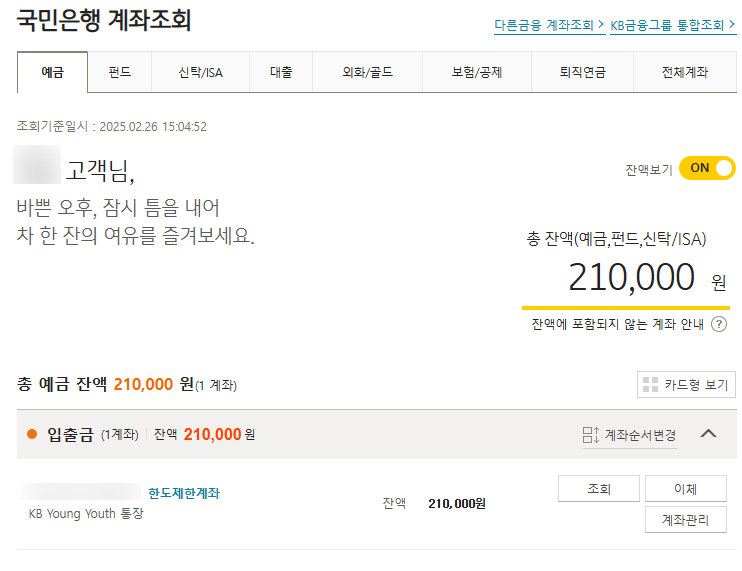Switch to the 퇴직연금 tab
The image size is (742, 571).
tap(583, 72)
